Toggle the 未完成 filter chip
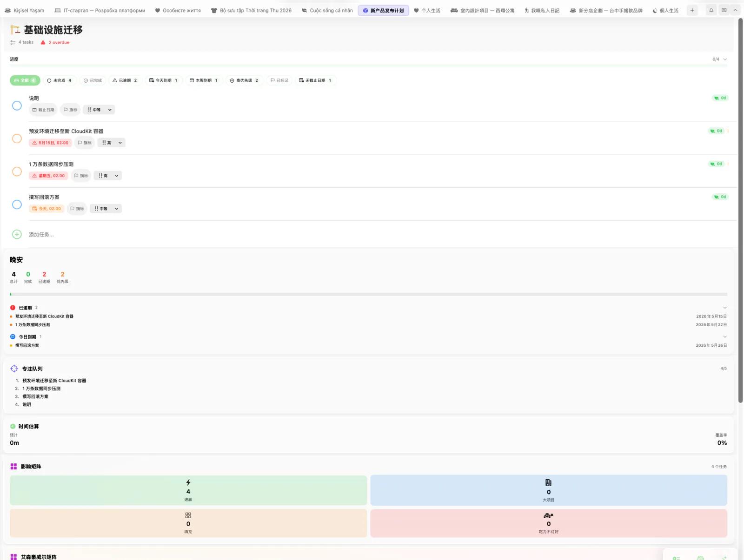 (x=60, y=80)
